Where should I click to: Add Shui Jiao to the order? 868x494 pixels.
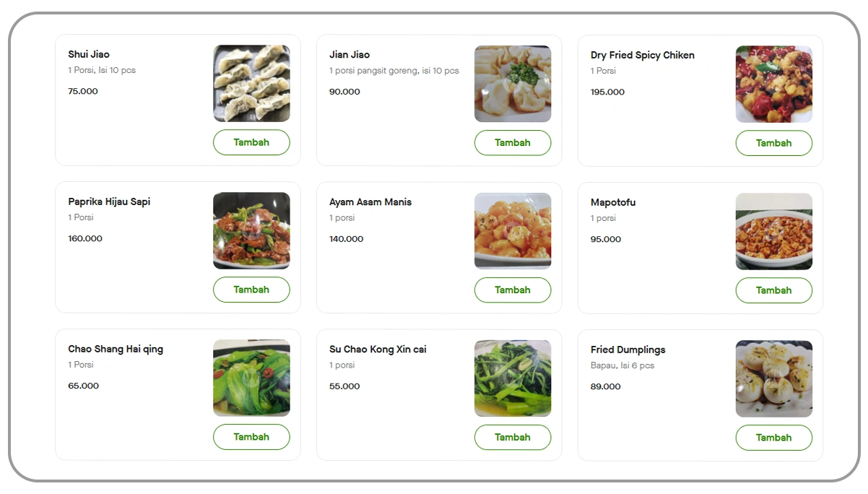(251, 142)
